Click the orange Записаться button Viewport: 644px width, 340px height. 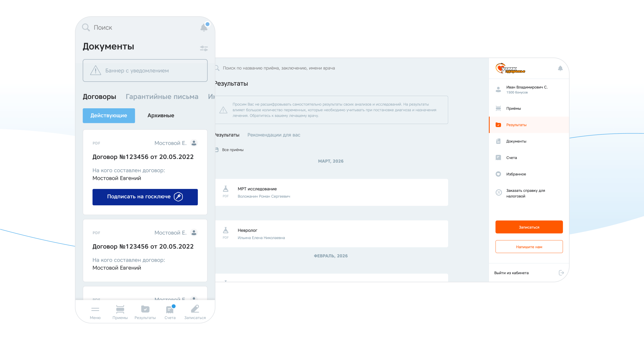coord(529,227)
